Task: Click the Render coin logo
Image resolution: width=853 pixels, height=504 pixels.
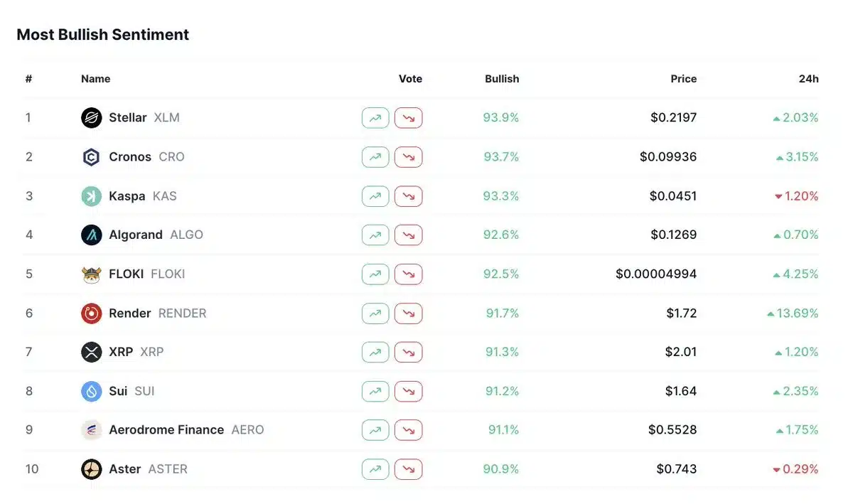Action: [92, 313]
